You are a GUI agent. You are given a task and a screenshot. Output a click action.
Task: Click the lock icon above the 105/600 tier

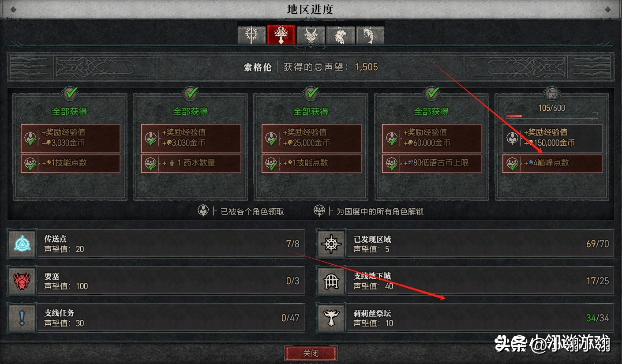(552, 93)
